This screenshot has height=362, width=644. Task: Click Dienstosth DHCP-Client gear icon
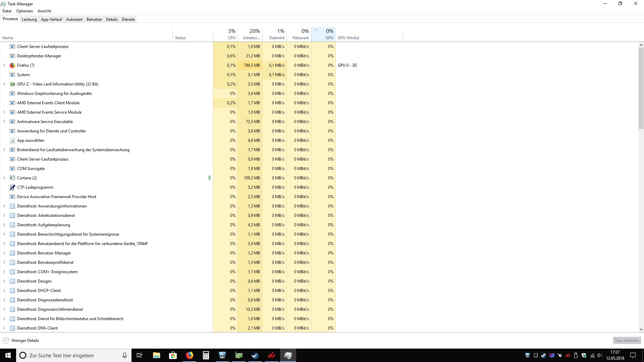pyautogui.click(x=12, y=291)
